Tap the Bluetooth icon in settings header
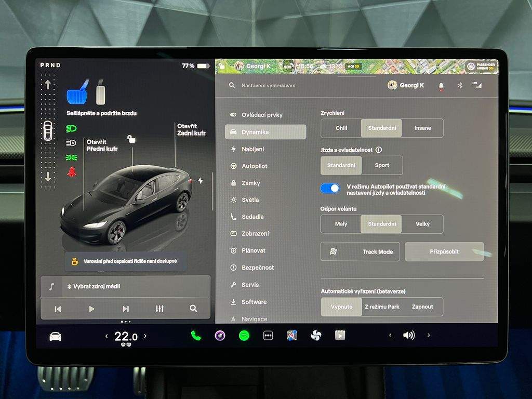The image size is (532, 399). click(460, 85)
